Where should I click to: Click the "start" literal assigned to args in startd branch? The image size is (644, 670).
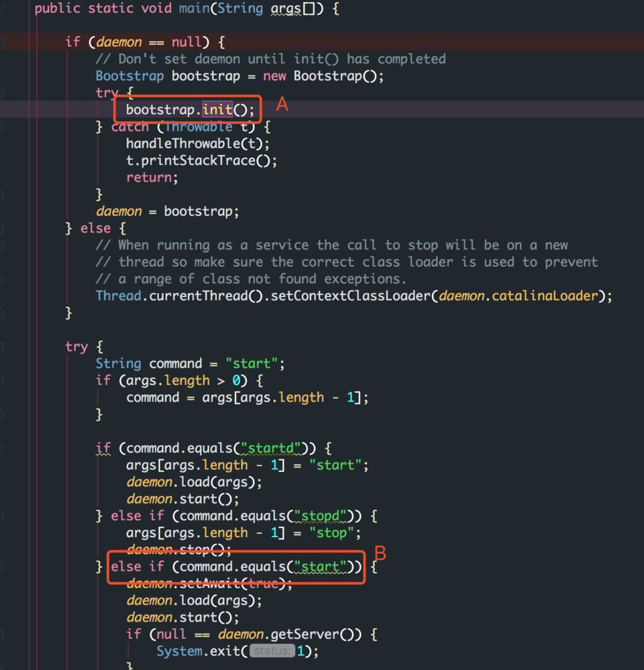(335, 465)
